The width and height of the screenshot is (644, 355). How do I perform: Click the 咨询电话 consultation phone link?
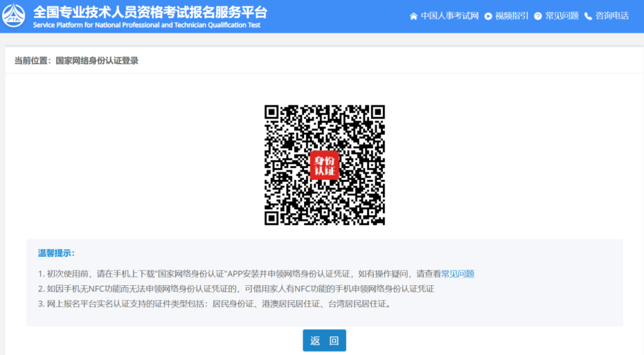coord(611,16)
